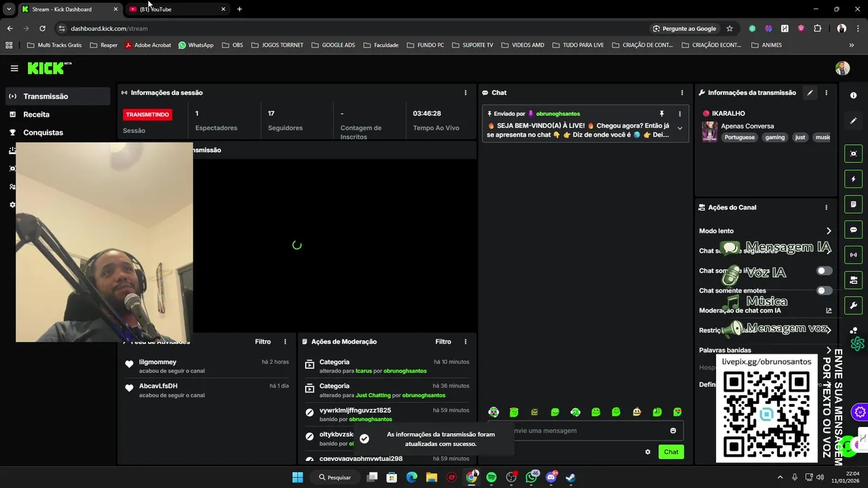Insert the first headphones emote

click(x=494, y=412)
